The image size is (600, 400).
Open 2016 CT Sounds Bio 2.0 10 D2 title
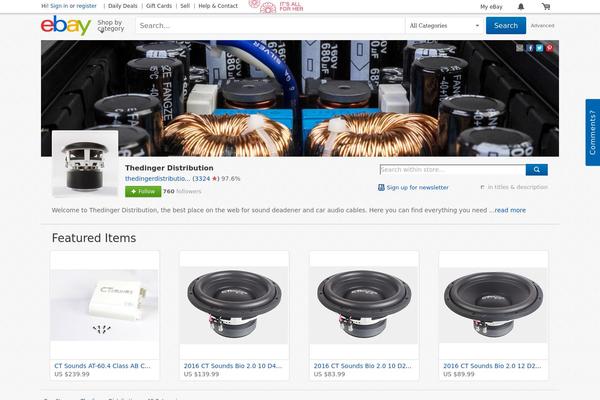[362, 366]
